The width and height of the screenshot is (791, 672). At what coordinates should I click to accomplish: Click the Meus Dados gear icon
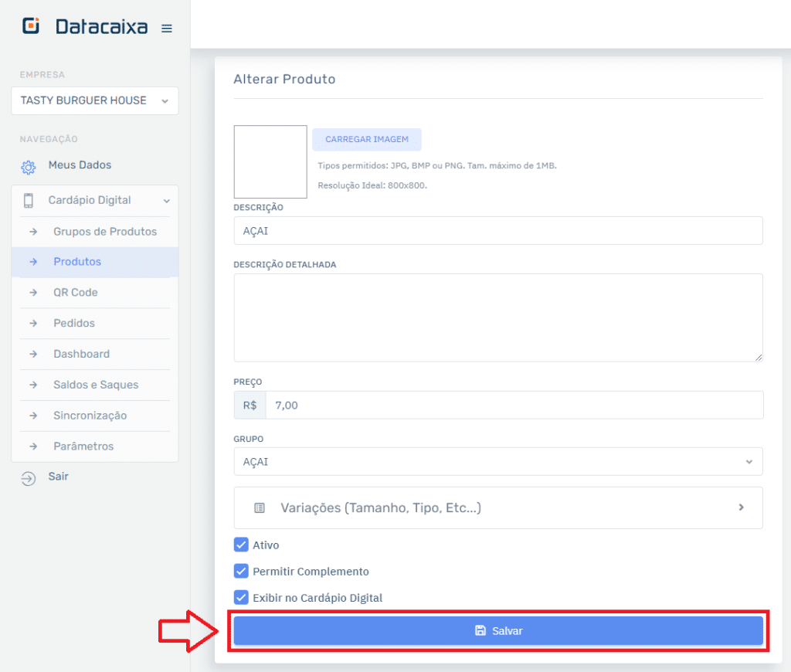(x=29, y=166)
